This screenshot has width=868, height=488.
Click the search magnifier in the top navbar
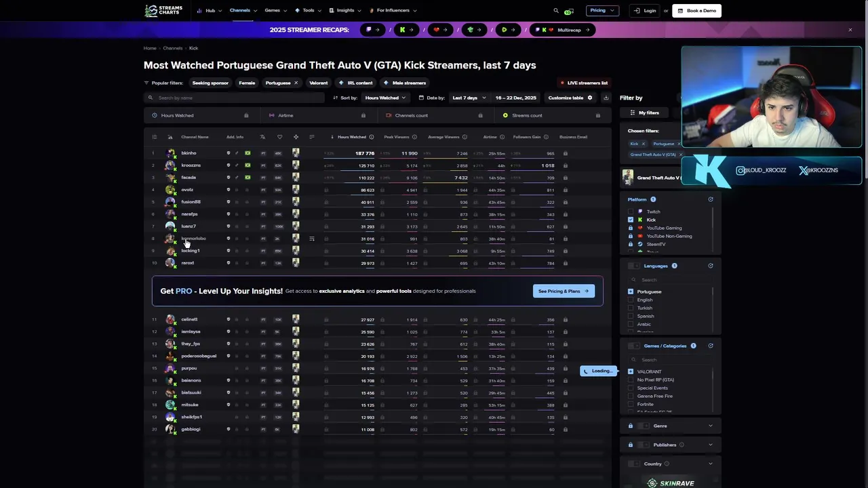point(556,11)
